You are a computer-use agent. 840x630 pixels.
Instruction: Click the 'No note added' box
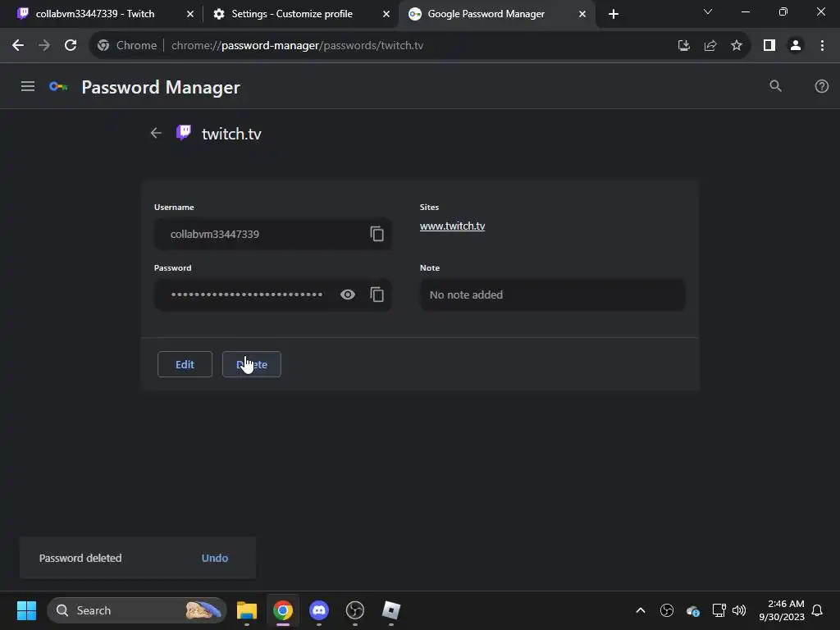[552, 294]
